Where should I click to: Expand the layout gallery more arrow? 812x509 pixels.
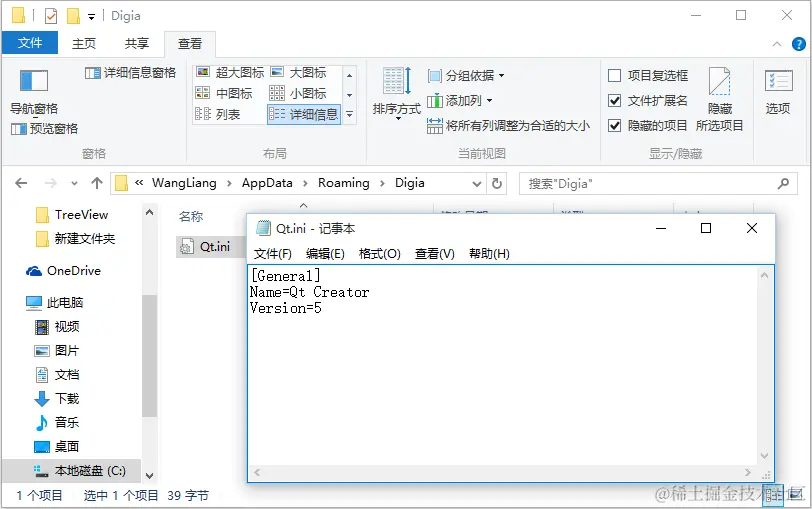click(350, 114)
